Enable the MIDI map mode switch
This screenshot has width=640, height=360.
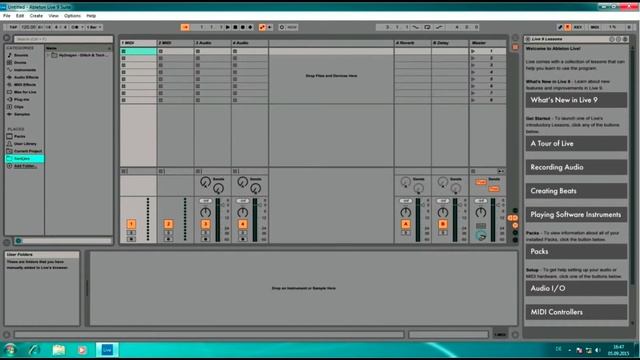(595, 27)
